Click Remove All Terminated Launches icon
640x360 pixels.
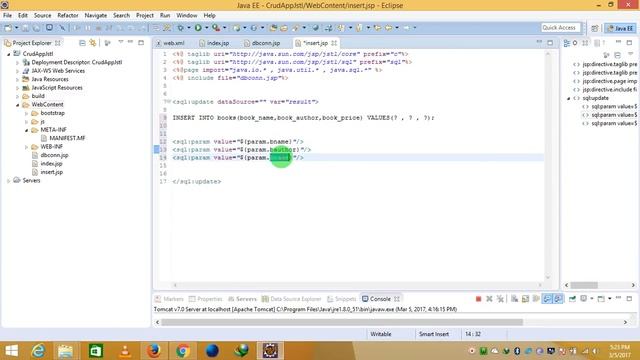[x=500, y=299]
